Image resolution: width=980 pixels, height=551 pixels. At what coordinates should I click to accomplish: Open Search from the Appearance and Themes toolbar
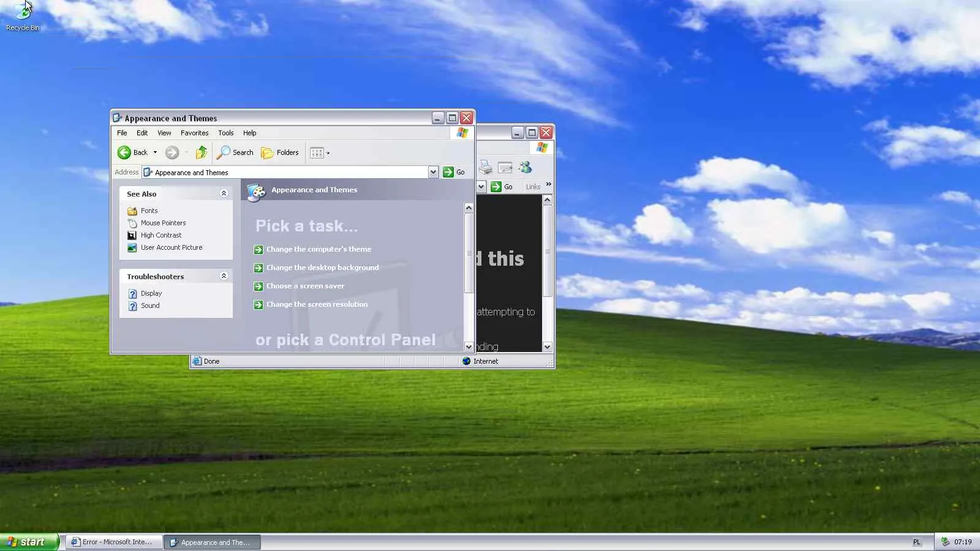pyautogui.click(x=235, y=152)
